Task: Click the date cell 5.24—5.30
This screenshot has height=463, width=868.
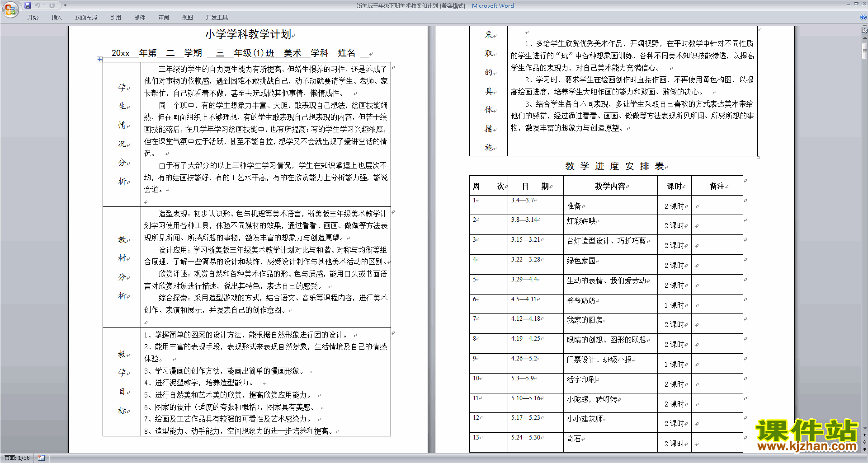Action: coord(535,443)
